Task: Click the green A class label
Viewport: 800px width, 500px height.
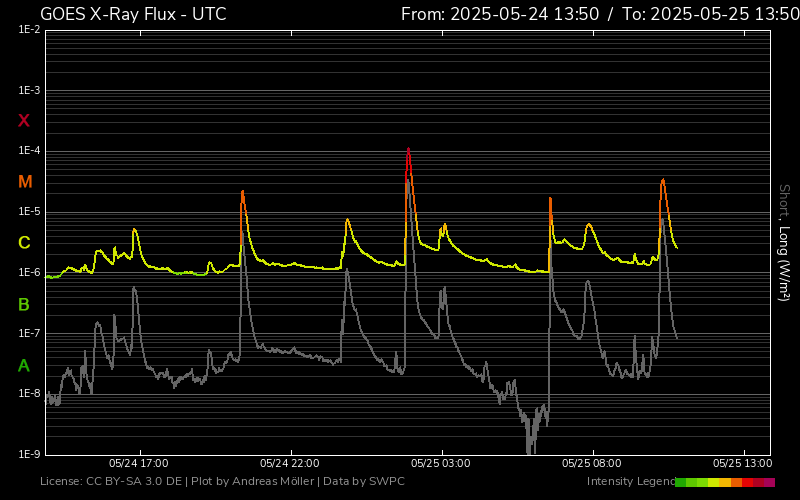Action: point(24,366)
